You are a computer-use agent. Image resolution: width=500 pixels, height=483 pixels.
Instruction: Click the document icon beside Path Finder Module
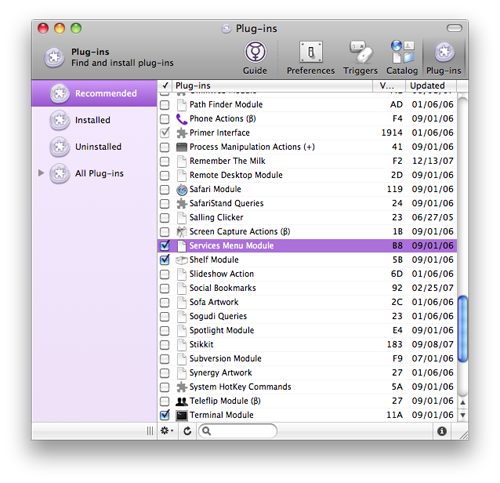pyautogui.click(x=182, y=105)
